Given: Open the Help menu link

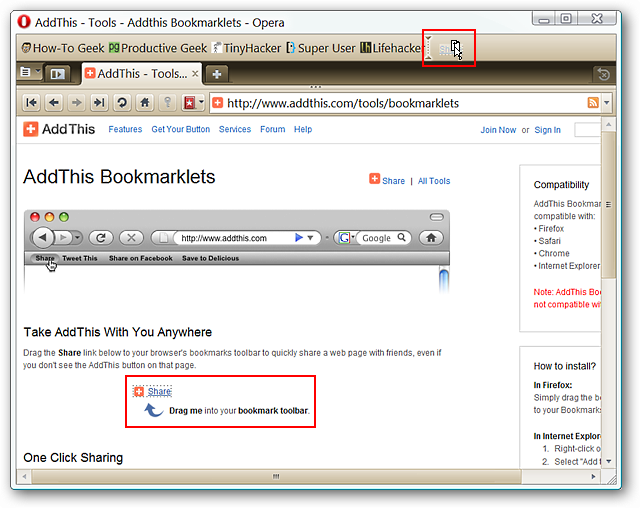Looking at the screenshot, I should pyautogui.click(x=303, y=129).
